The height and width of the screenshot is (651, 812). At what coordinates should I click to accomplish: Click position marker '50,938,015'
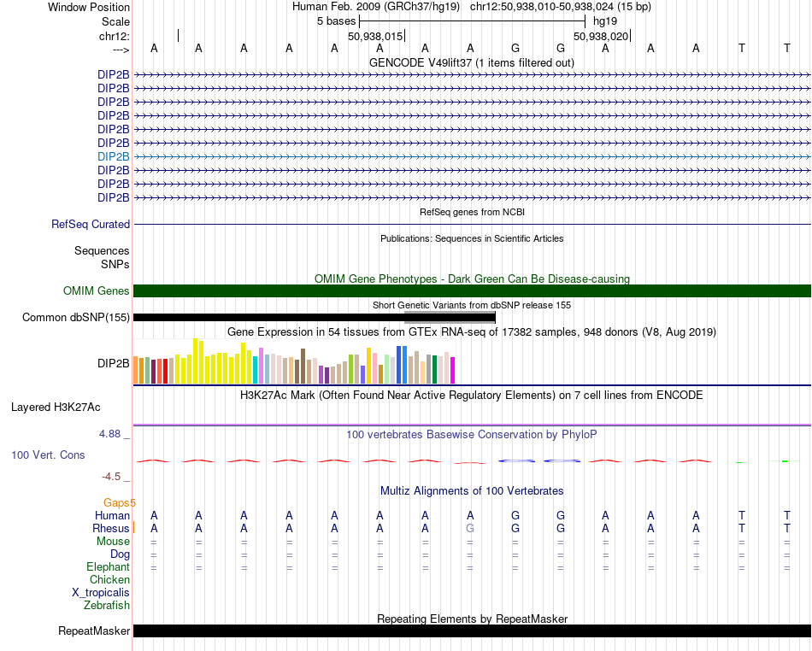point(375,36)
